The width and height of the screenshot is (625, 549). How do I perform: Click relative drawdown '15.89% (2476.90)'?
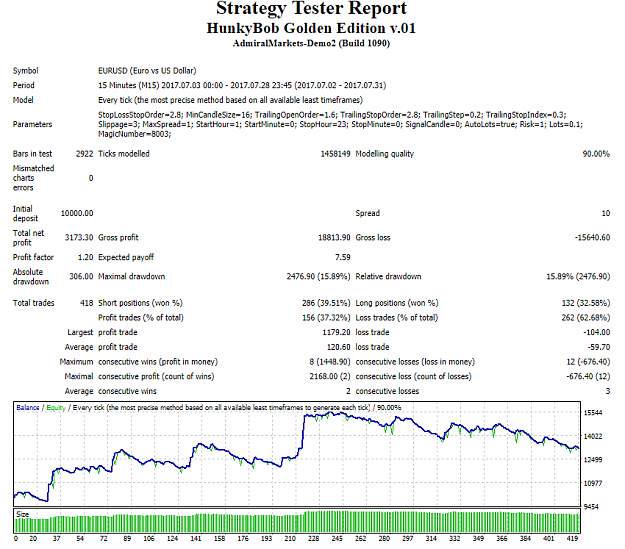(578, 276)
